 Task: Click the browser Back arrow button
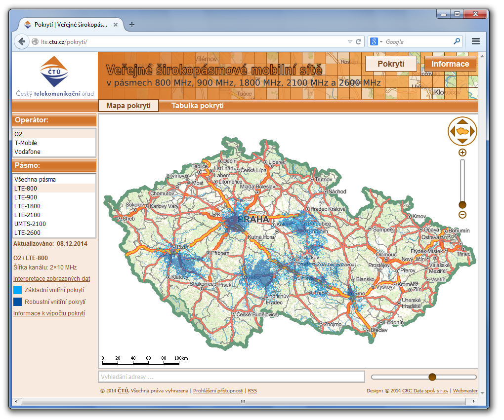22,42
